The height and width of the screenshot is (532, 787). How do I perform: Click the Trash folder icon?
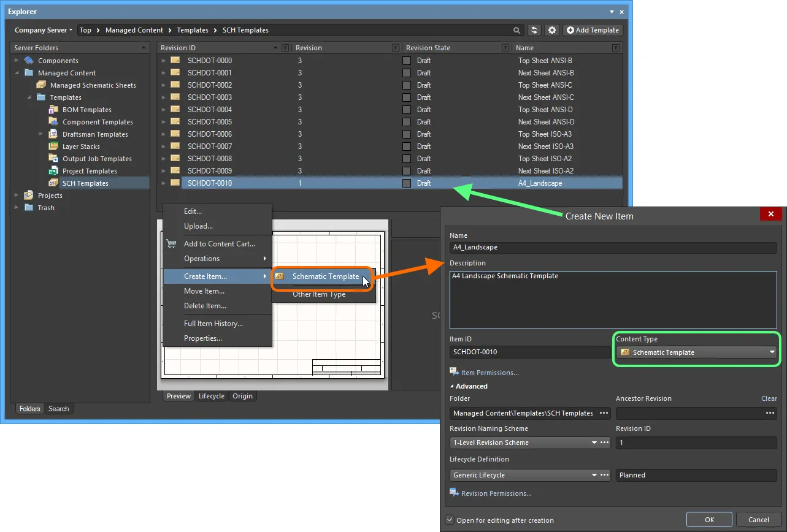pyautogui.click(x=29, y=208)
